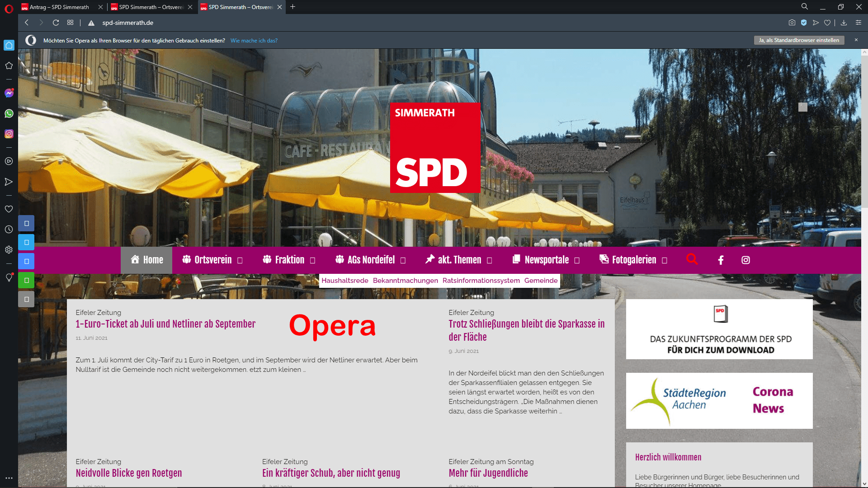Click the light blue floating side button

click(x=26, y=242)
